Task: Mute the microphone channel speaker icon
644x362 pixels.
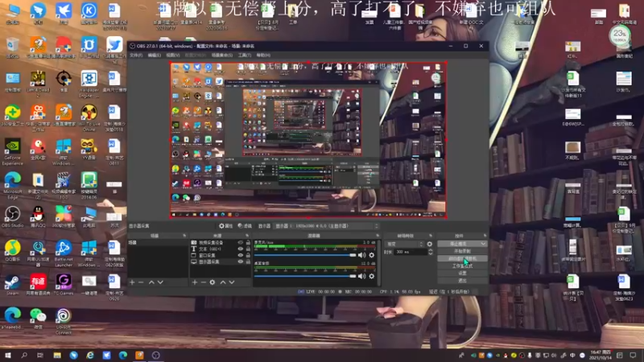Action: click(361, 255)
